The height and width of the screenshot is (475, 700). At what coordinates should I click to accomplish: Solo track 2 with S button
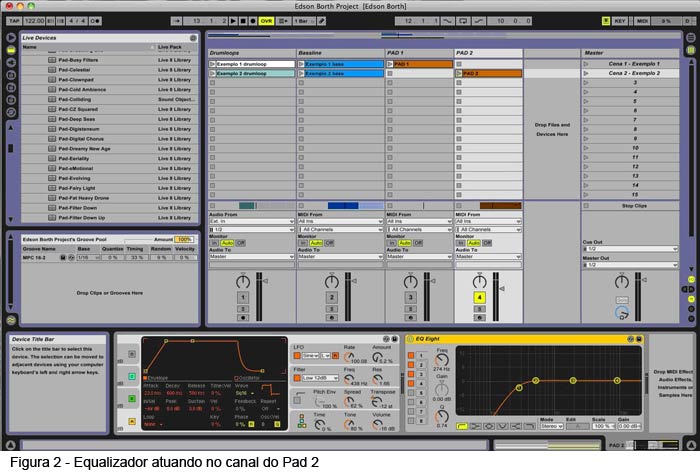331,309
